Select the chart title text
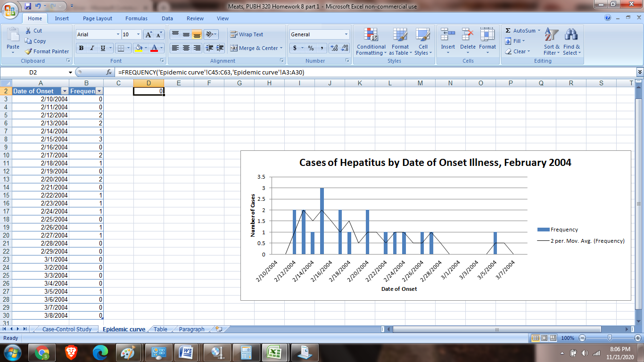 (436, 163)
